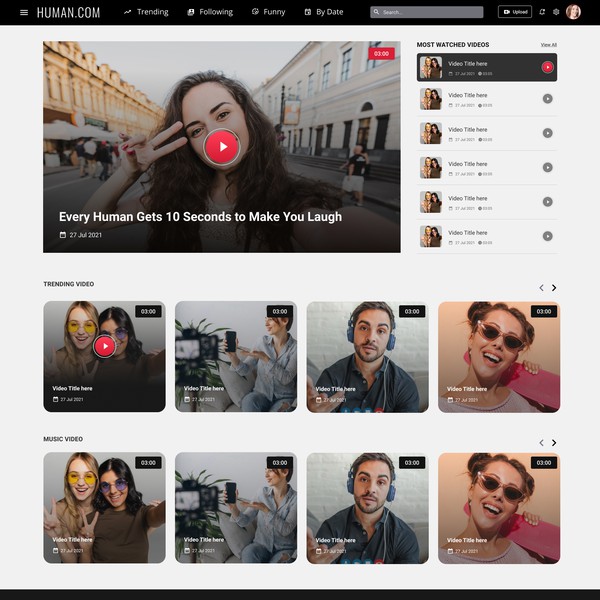
Task: Open the settings gear icon
Action: coord(556,12)
